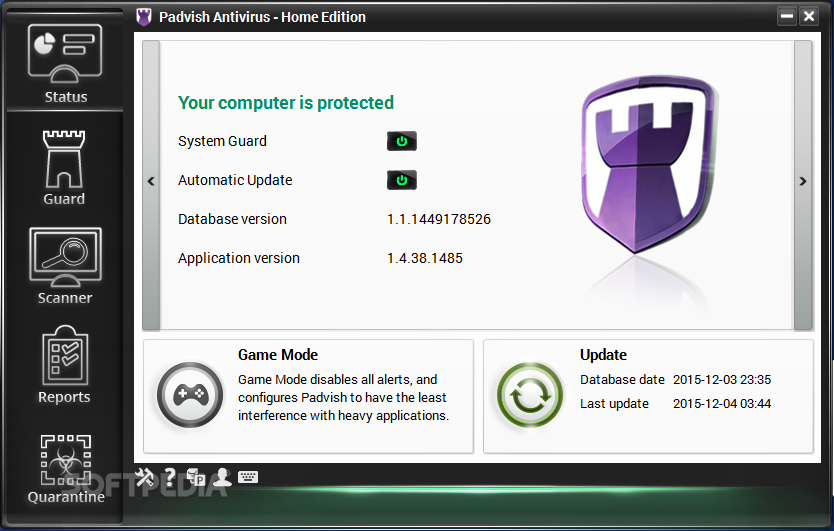Image resolution: width=834 pixels, height=531 pixels.
Task: Open the Status section in the sidebar
Action: click(65, 64)
